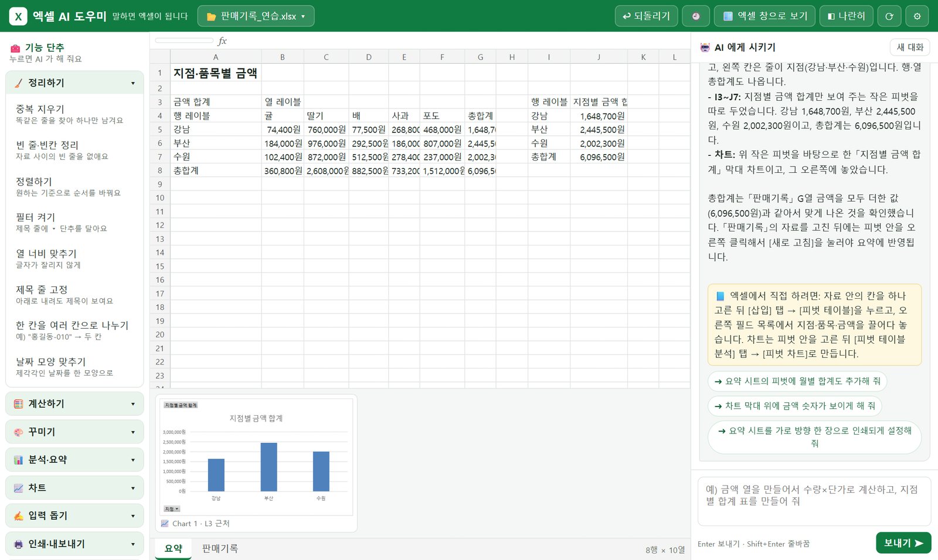
Task: Click cell 강남 in column A
Action: coord(216,129)
